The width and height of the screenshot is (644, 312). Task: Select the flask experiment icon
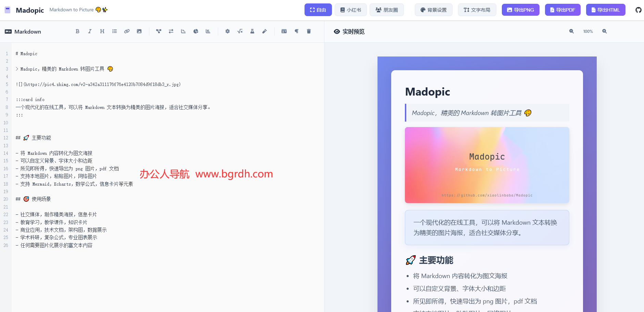point(252,31)
